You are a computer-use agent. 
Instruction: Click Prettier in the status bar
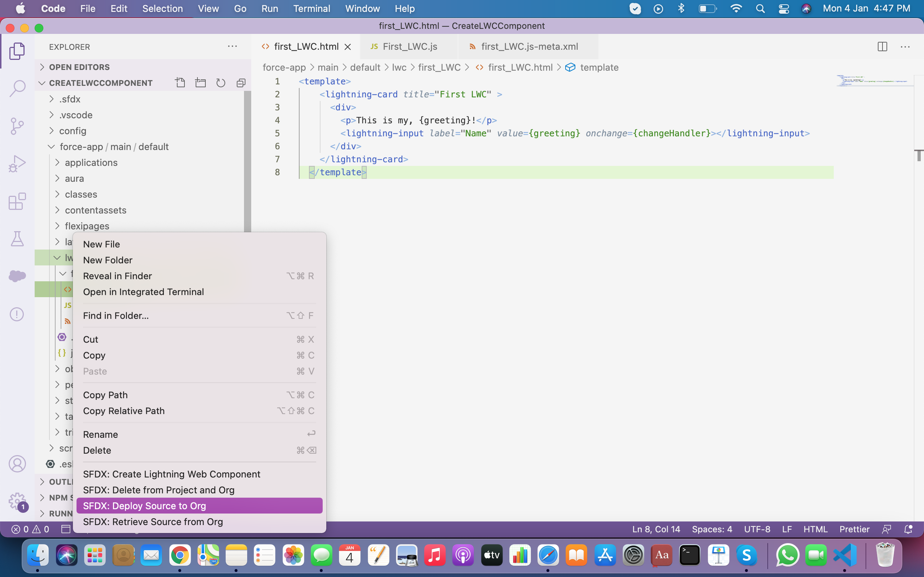click(854, 529)
